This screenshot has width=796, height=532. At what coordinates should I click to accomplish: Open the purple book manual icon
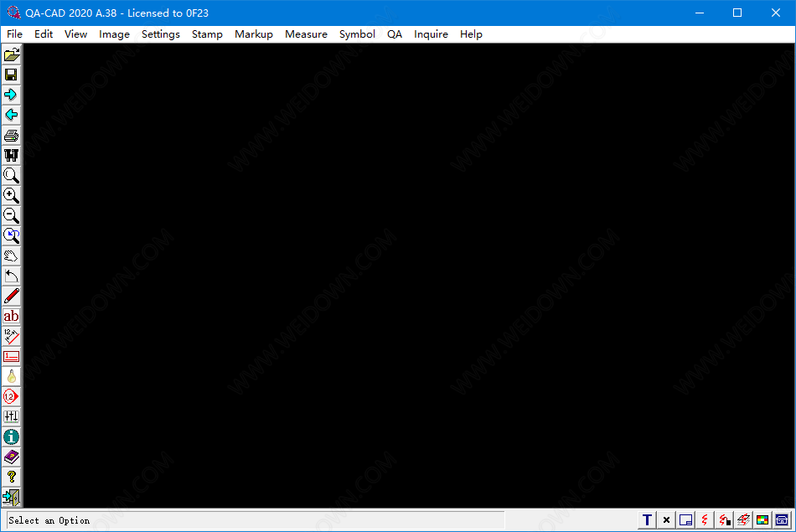coord(11,457)
